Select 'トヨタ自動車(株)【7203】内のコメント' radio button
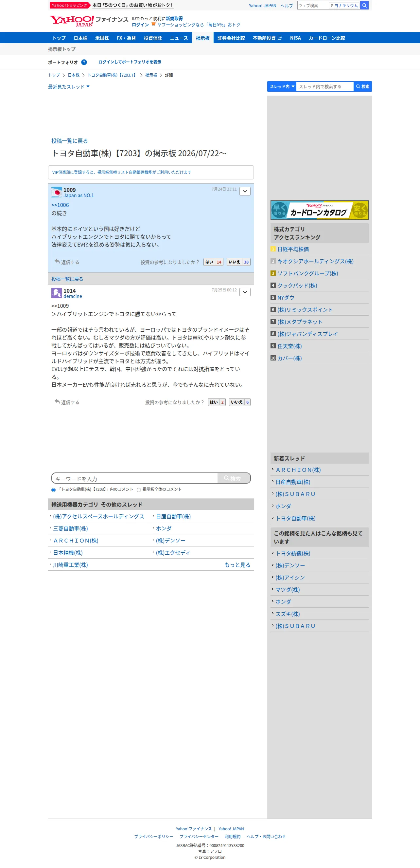 [x=54, y=490]
